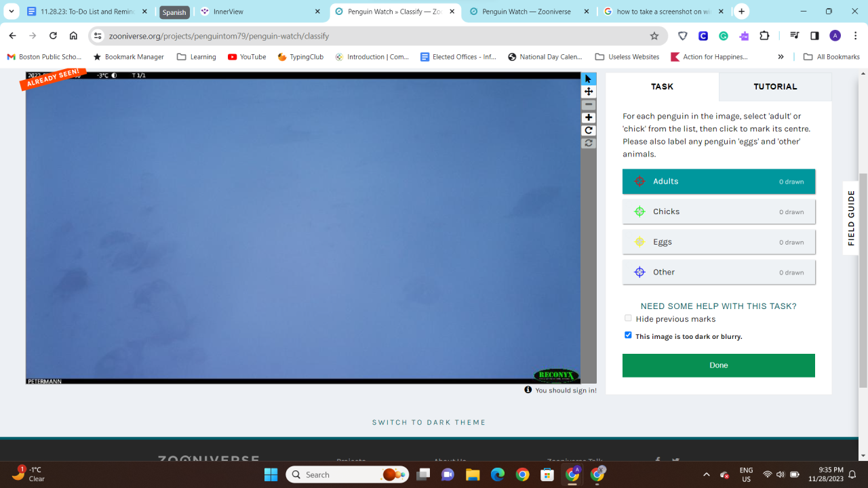This screenshot has width=868, height=488.
Task: Open the browser home page
Action: (x=73, y=36)
